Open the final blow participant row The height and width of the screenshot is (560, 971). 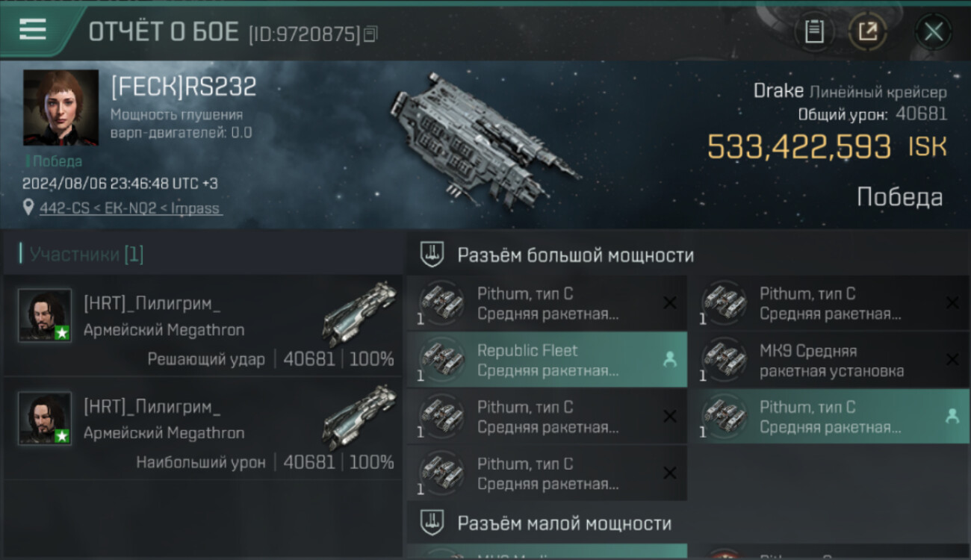coord(203,325)
